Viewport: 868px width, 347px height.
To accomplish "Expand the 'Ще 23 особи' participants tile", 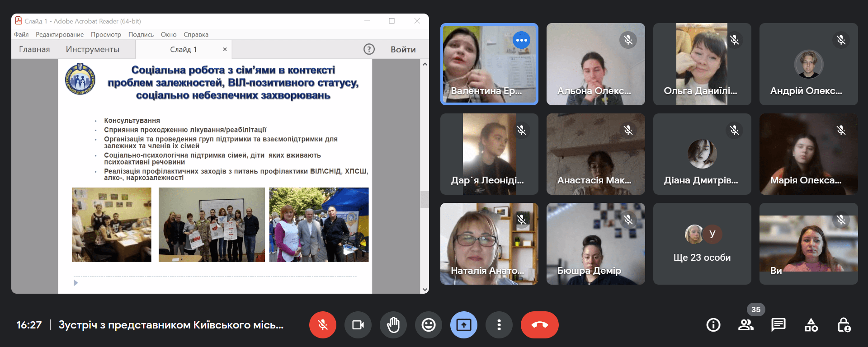I will click(x=702, y=244).
